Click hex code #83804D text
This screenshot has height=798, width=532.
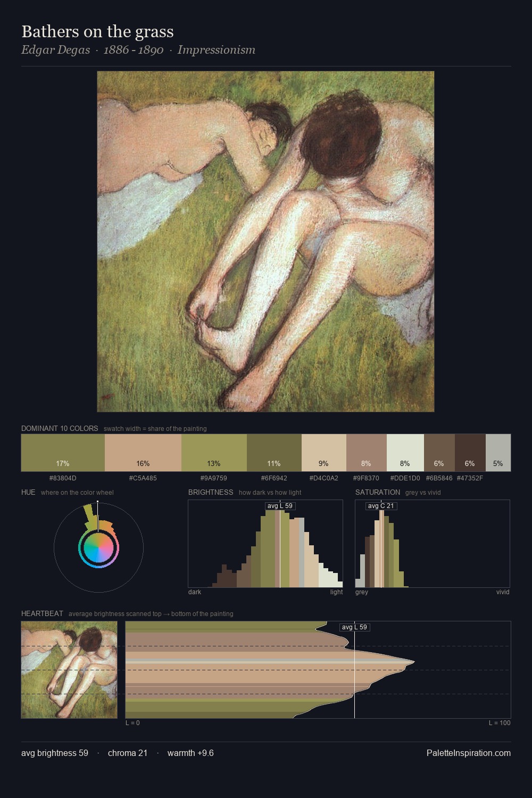pyautogui.click(x=63, y=478)
